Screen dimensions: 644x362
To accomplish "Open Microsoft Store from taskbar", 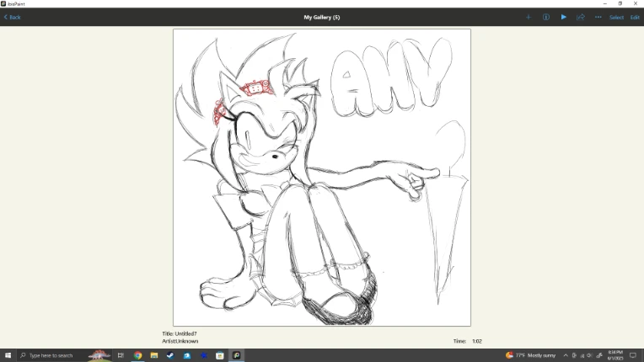I will point(220,355).
